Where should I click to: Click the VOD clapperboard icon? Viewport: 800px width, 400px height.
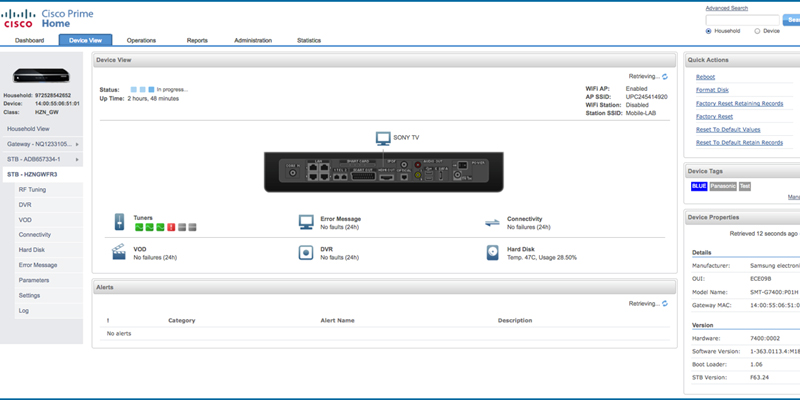119,253
